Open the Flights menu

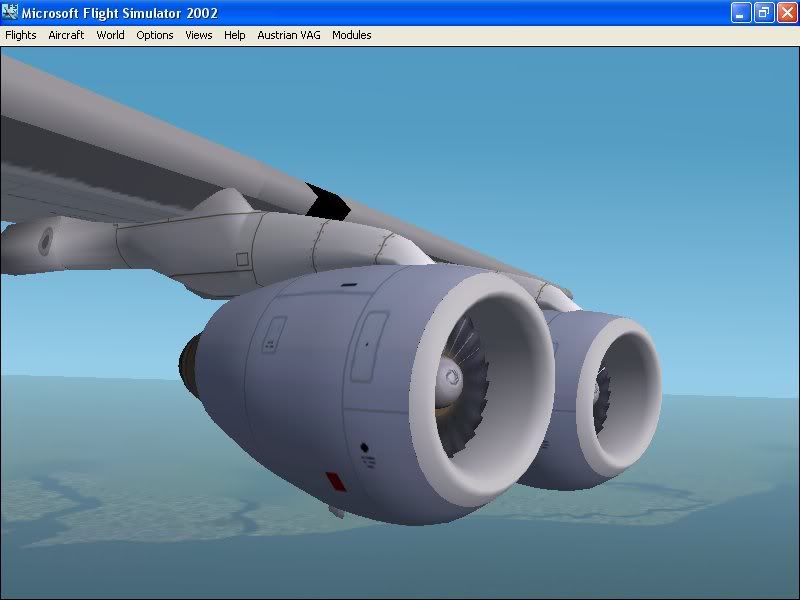21,35
